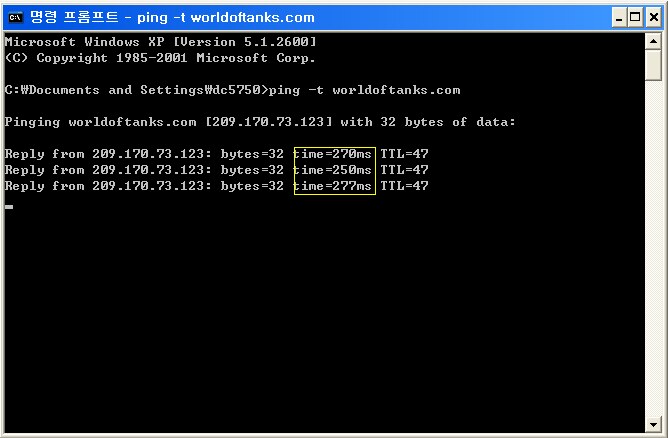Click the typed ping -t worldoftanks.com command

click(365, 90)
